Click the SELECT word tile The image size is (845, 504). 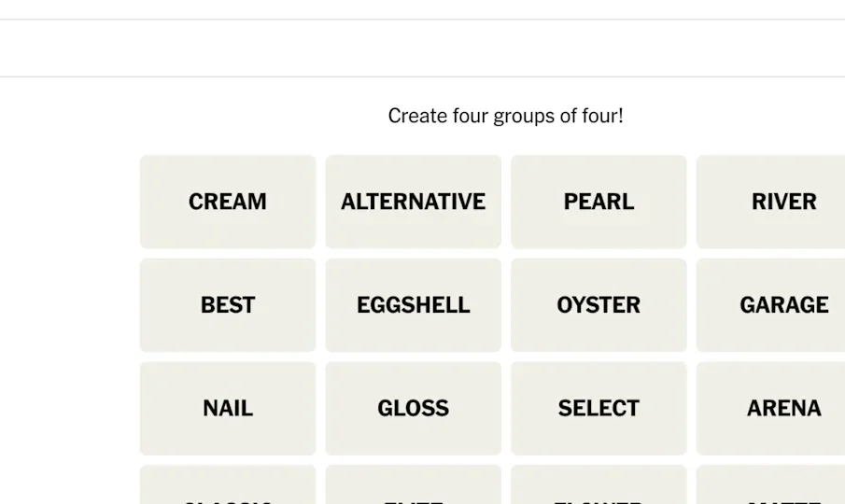[x=599, y=408]
